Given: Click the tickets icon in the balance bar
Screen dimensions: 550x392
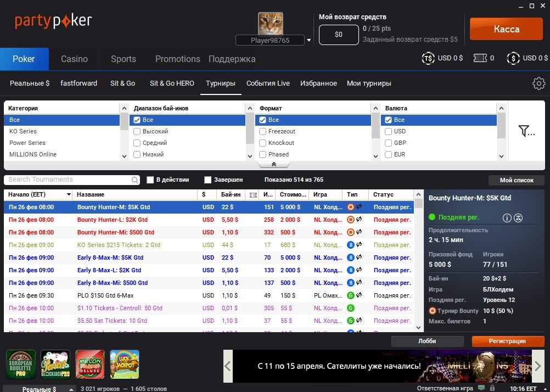Looking at the screenshot, I should point(480,58).
